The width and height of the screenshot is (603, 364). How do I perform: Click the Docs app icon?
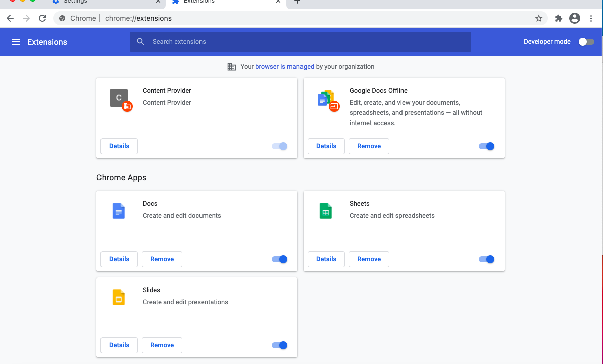tap(119, 211)
